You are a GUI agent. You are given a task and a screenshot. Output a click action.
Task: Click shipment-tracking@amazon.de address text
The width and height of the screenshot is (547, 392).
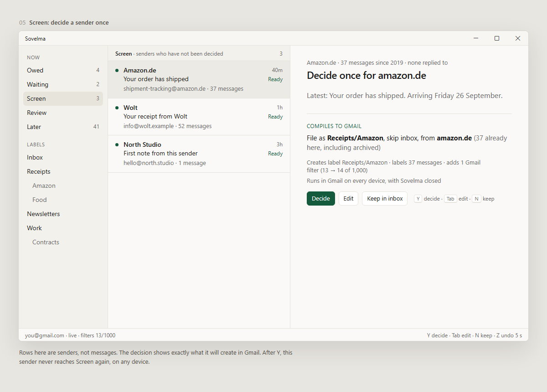coord(165,89)
